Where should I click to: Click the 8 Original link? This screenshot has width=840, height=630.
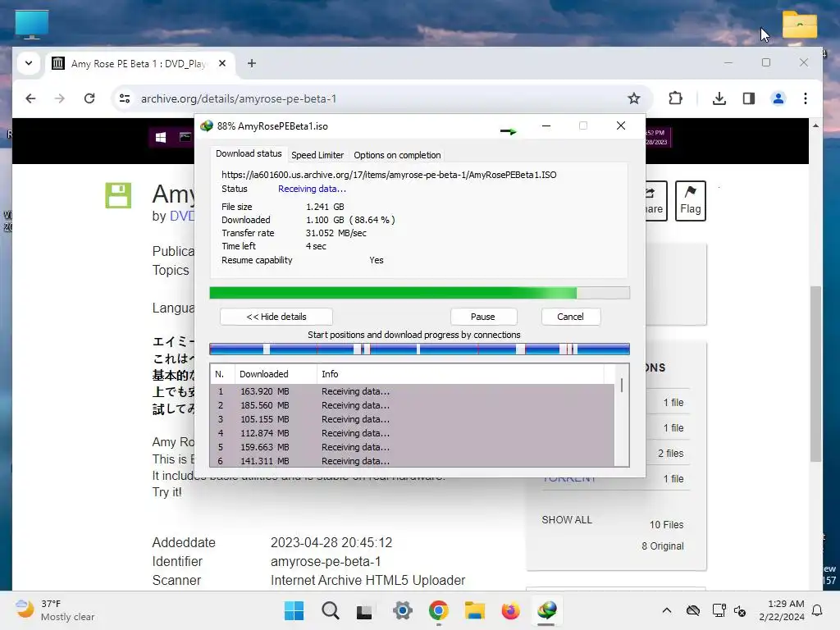coord(663,546)
